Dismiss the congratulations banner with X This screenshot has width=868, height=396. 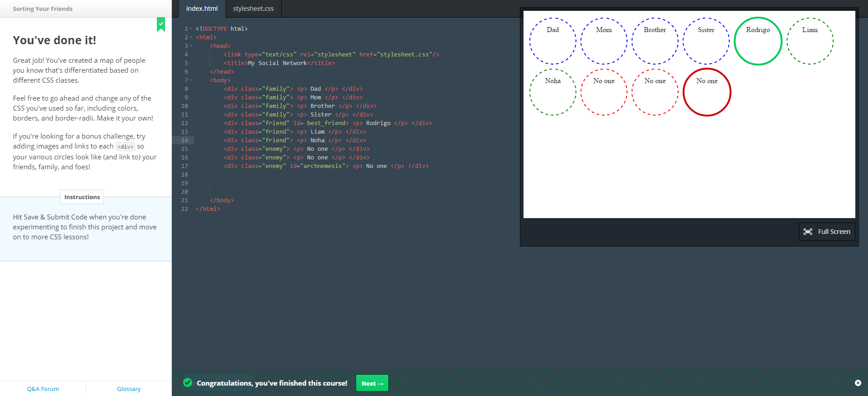point(858,383)
